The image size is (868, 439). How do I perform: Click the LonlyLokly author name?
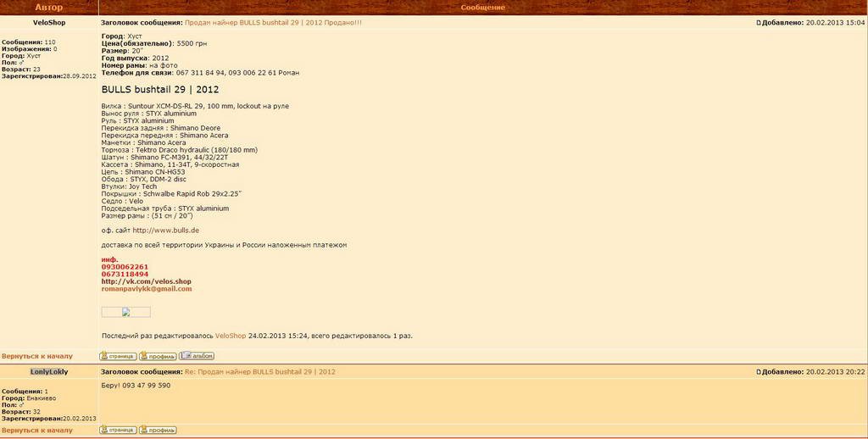(x=48, y=372)
